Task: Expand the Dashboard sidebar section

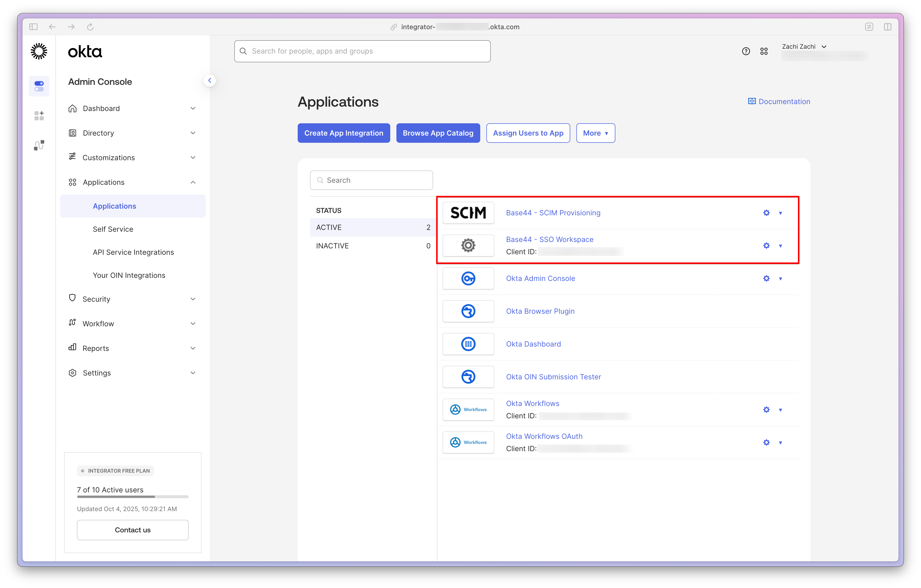Action: [x=132, y=109]
